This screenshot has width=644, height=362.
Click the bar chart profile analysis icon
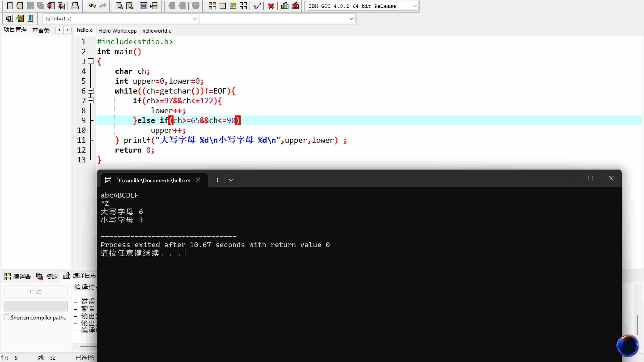point(285,6)
